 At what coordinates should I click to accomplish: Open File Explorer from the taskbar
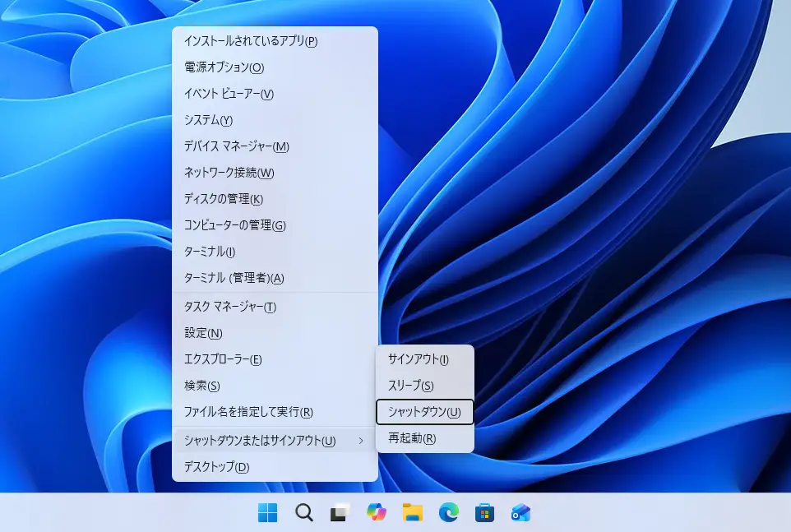click(413, 512)
